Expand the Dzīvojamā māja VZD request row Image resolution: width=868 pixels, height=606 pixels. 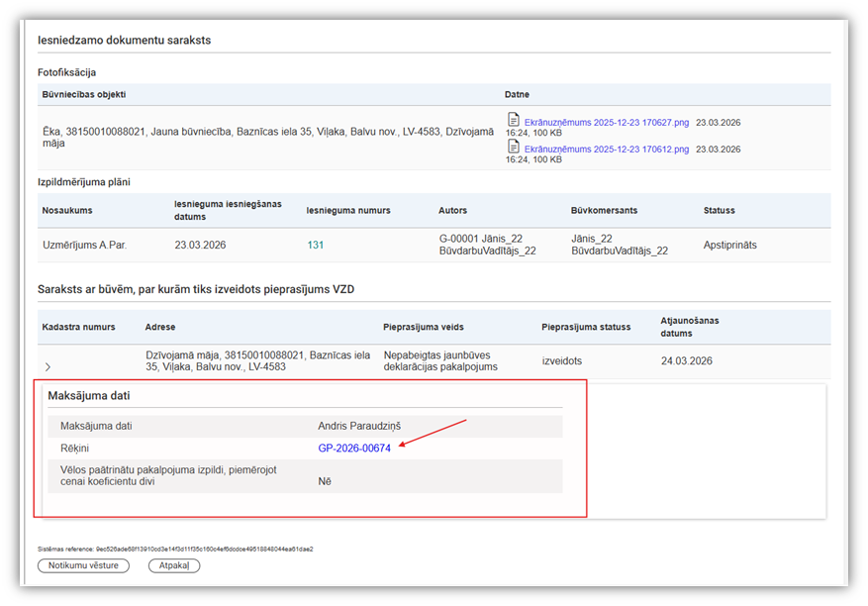(48, 367)
